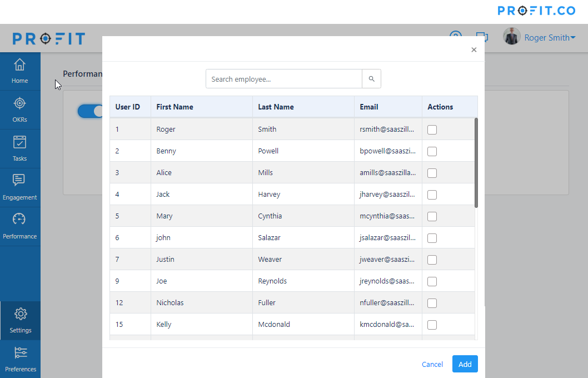588x378 pixels.
Task: Open the Home sidebar item
Action: click(20, 71)
